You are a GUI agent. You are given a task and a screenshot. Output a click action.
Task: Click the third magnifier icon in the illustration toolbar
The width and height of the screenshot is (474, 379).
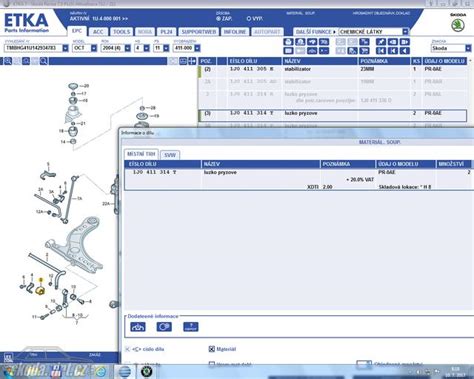pos(26,61)
